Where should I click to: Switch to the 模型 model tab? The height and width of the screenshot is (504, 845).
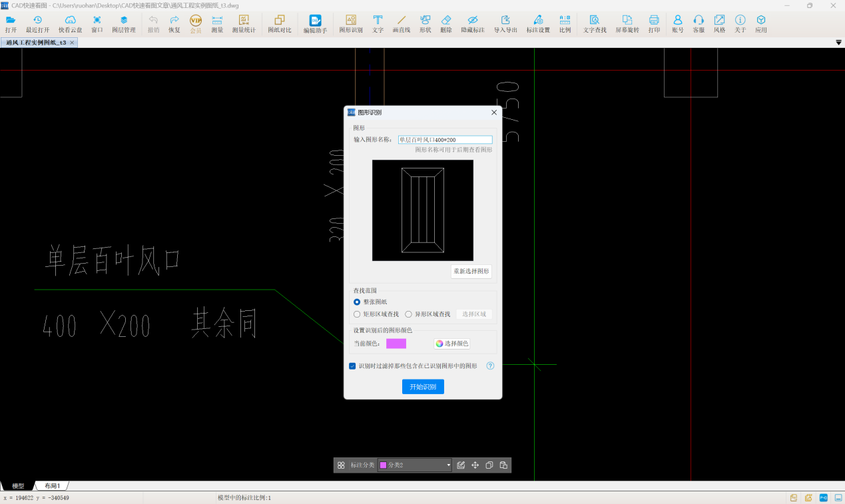click(18, 486)
